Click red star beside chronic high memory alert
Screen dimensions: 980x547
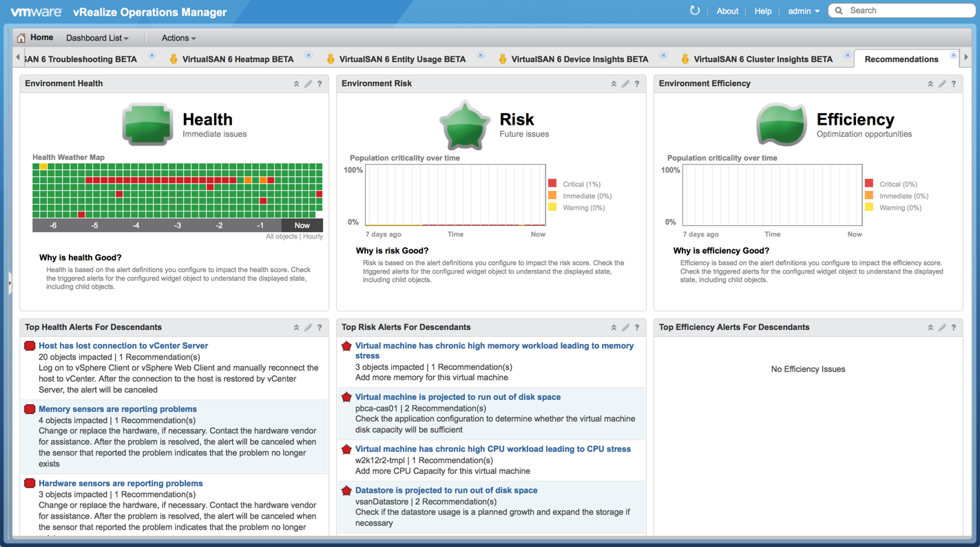click(x=346, y=346)
